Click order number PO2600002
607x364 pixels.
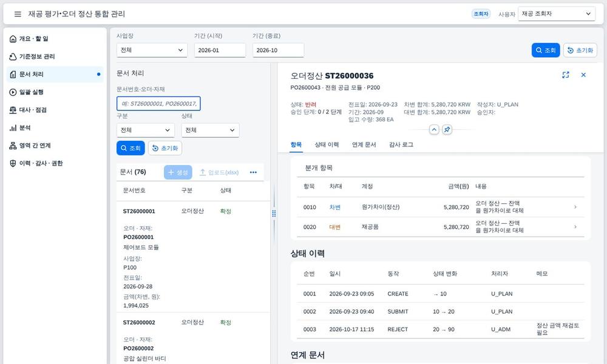[138, 348]
